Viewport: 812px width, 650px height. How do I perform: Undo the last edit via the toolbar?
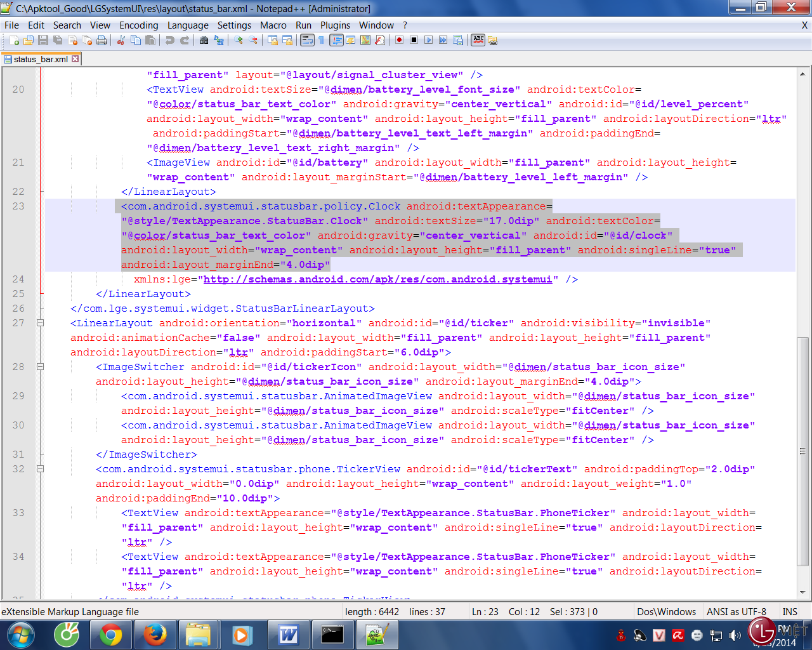click(170, 40)
